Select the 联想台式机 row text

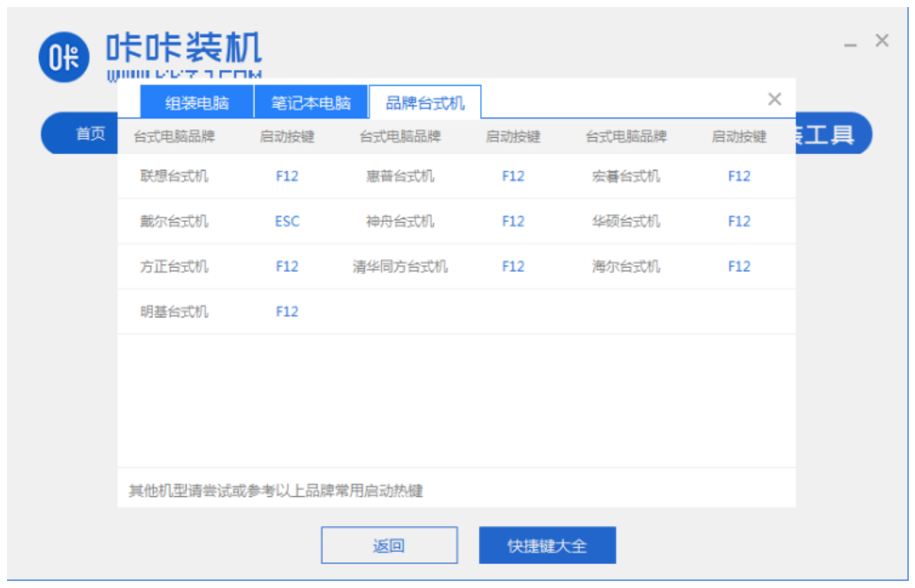pos(174,176)
